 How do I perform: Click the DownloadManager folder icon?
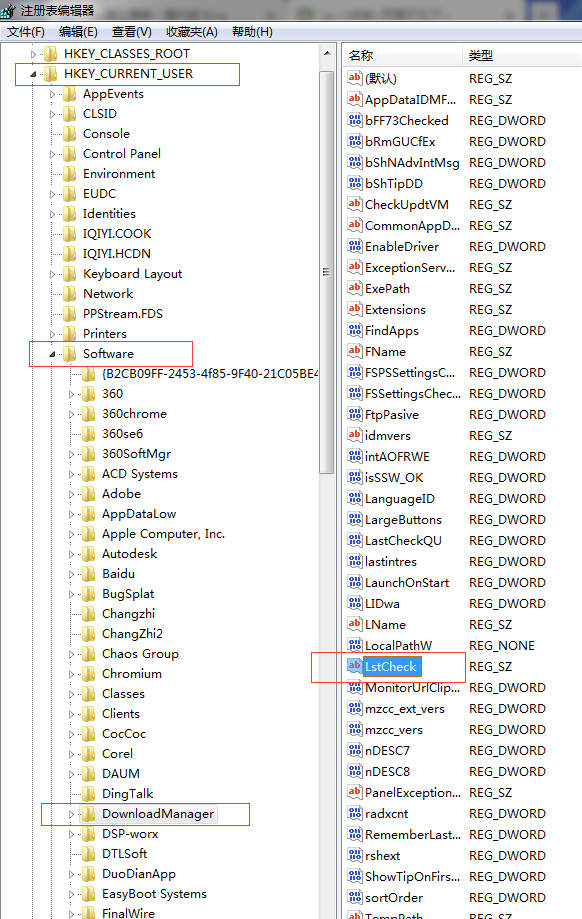click(x=89, y=814)
